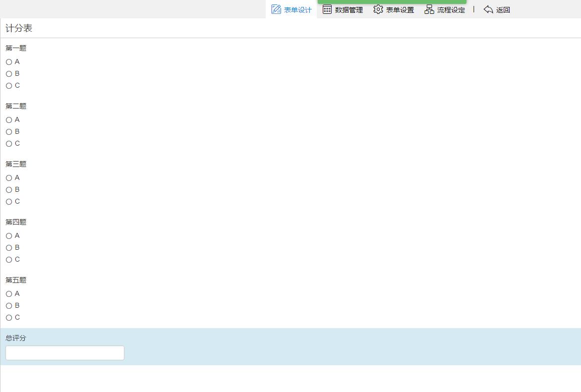Select option B for 第二题
The height and width of the screenshot is (392, 581).
click(9, 132)
